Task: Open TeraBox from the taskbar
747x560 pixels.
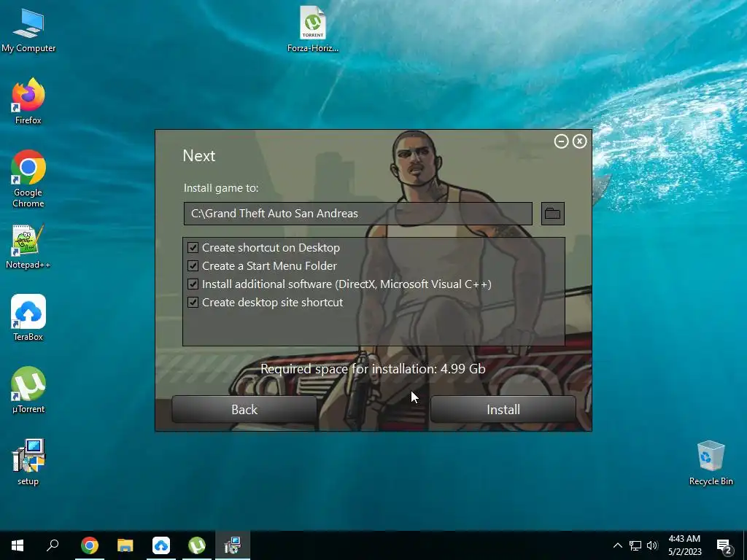Action: pos(161,545)
